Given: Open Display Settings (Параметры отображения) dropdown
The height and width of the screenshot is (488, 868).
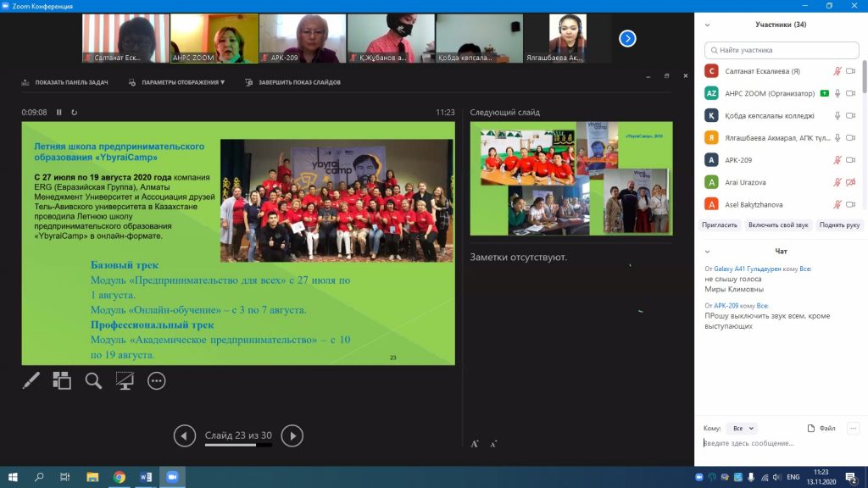Looking at the screenshot, I should pos(176,82).
